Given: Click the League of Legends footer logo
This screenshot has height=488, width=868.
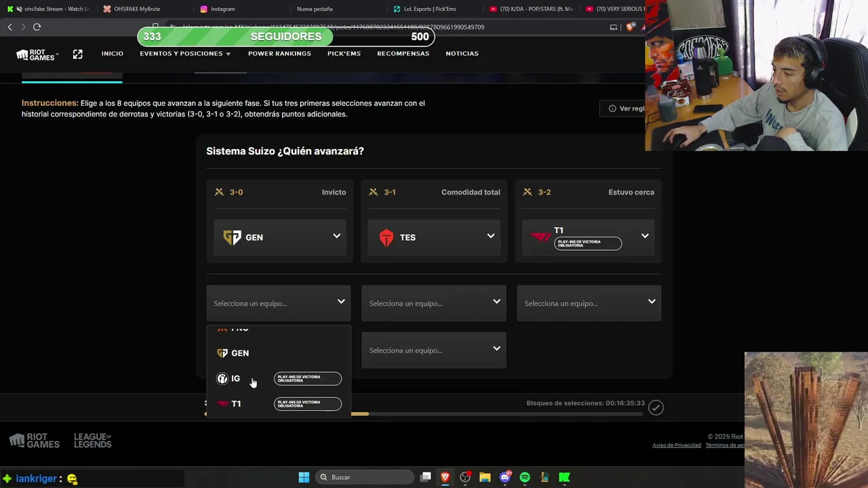Looking at the screenshot, I should (92, 441).
